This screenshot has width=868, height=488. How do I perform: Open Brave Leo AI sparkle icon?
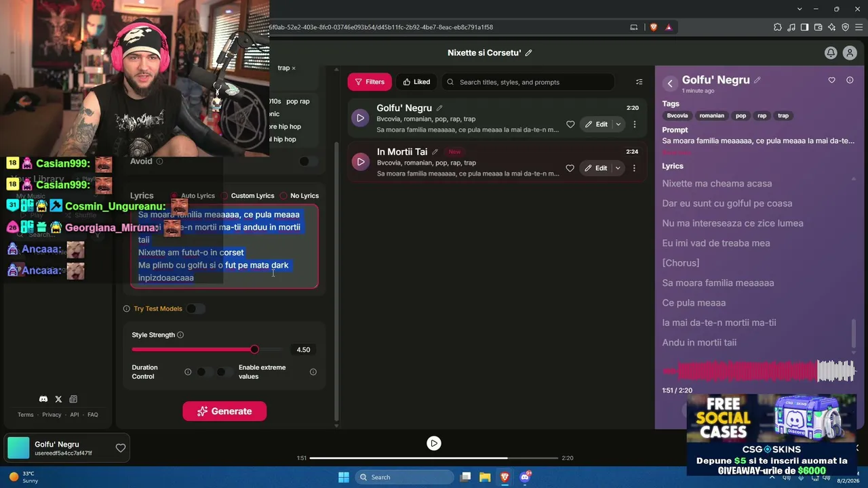pos(831,27)
